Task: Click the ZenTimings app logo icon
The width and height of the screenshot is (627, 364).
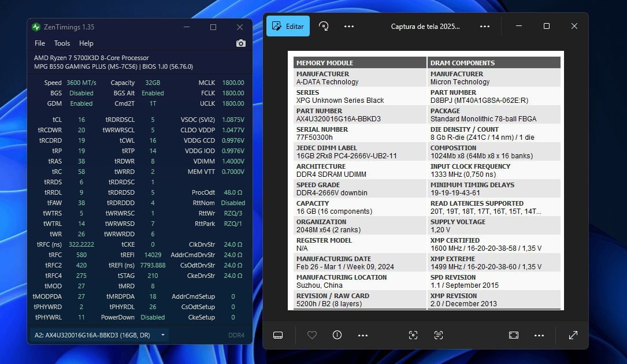Action: pos(36,27)
